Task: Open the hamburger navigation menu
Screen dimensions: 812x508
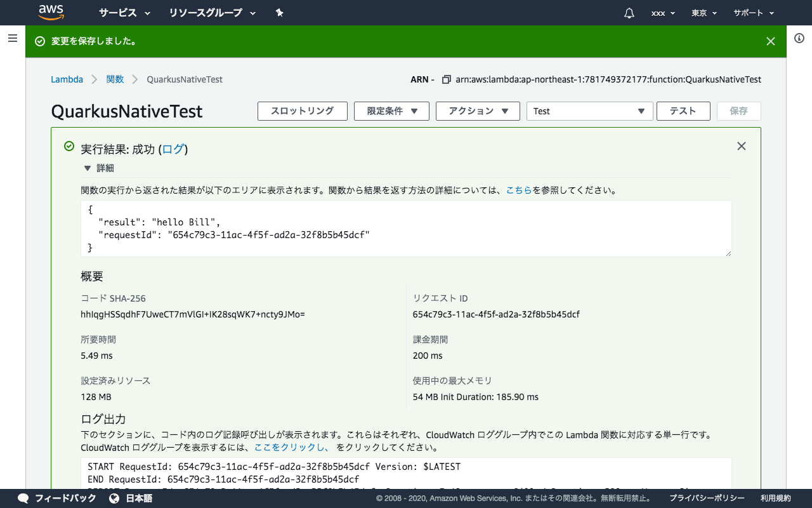Action: tap(13, 38)
